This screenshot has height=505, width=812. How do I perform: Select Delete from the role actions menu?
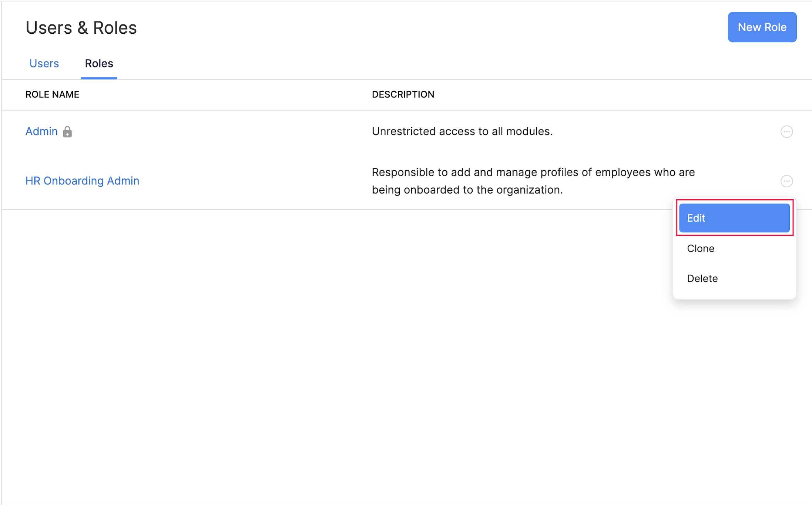pyautogui.click(x=702, y=278)
